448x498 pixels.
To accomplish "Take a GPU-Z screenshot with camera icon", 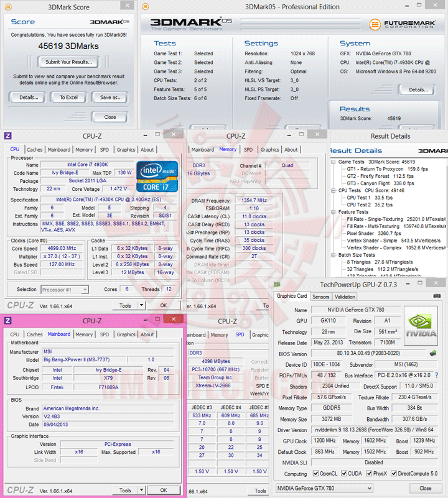I will pos(437,296).
